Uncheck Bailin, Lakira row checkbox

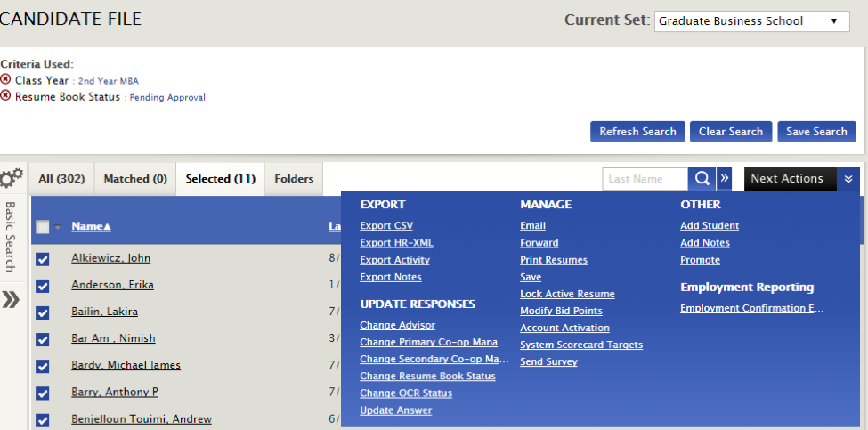[43, 312]
